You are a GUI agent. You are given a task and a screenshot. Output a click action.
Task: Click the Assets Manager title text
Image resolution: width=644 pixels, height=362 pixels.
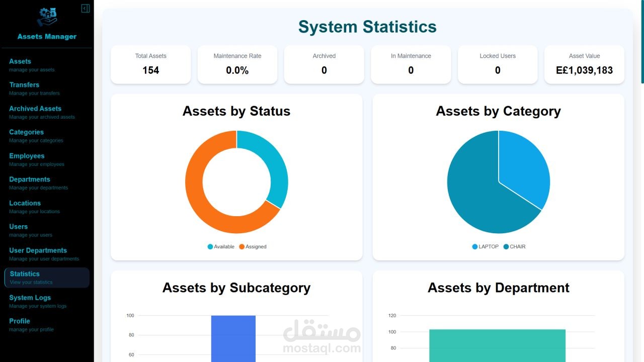tap(47, 37)
